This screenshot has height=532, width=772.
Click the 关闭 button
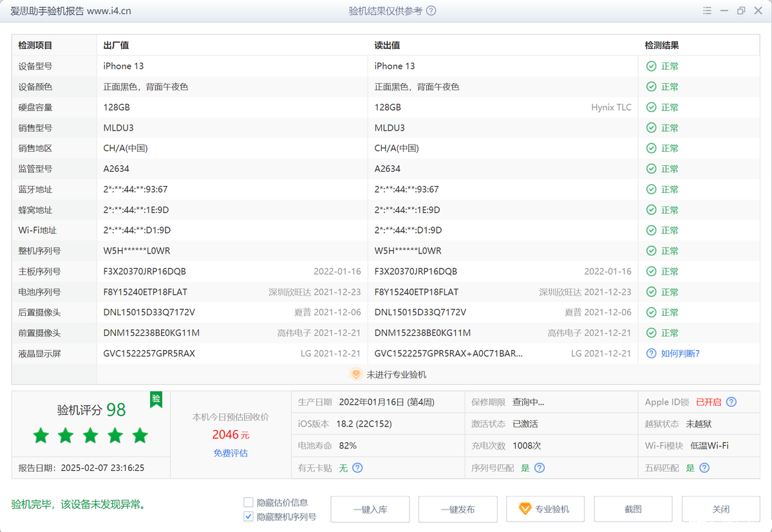click(x=720, y=509)
